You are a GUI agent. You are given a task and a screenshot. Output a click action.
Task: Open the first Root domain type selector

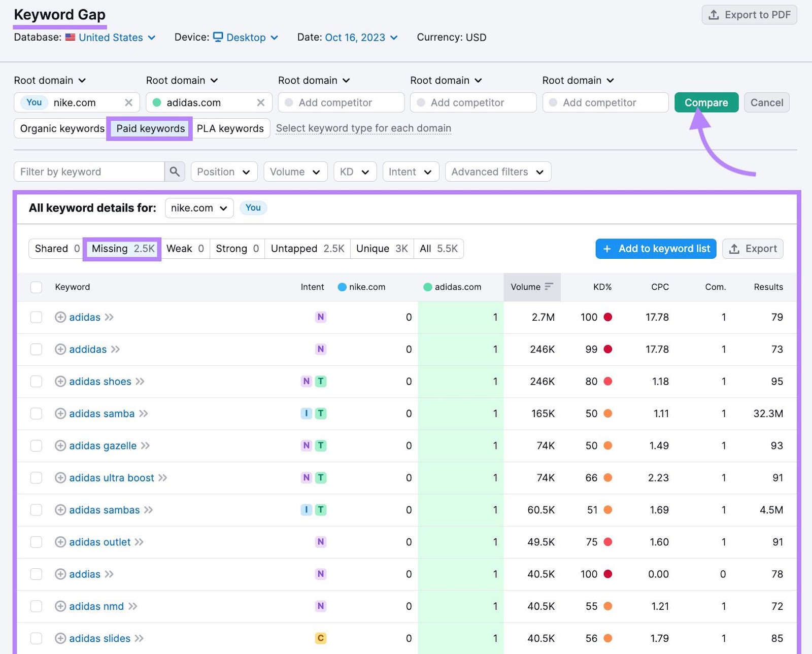pos(50,80)
